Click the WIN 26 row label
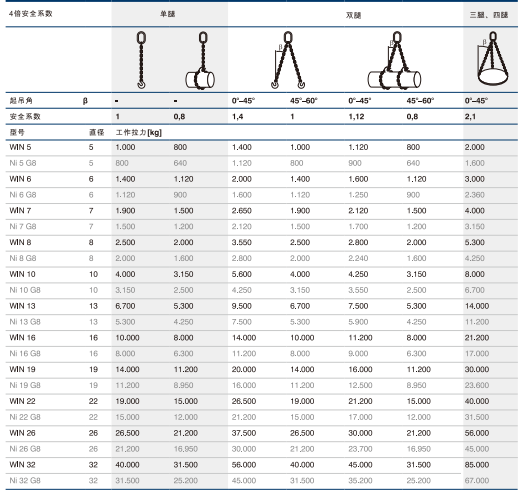 click(x=22, y=433)
